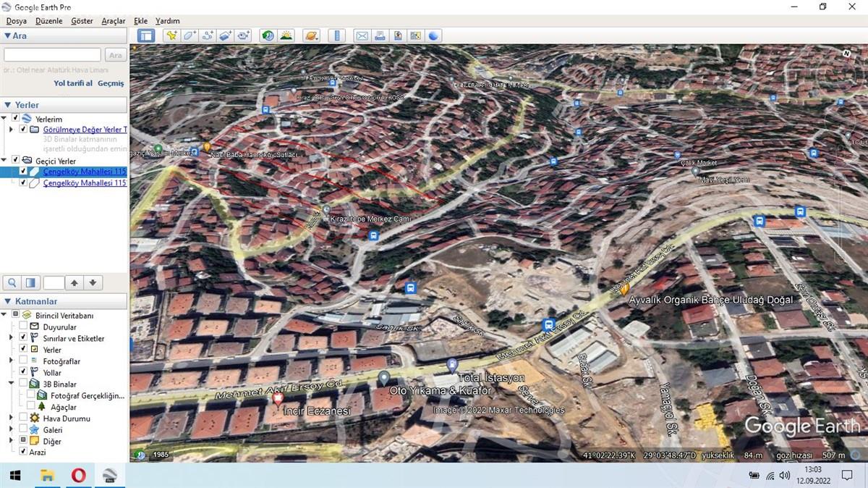Click the Ara search button
Screen dimensions: 868x488
pos(116,55)
